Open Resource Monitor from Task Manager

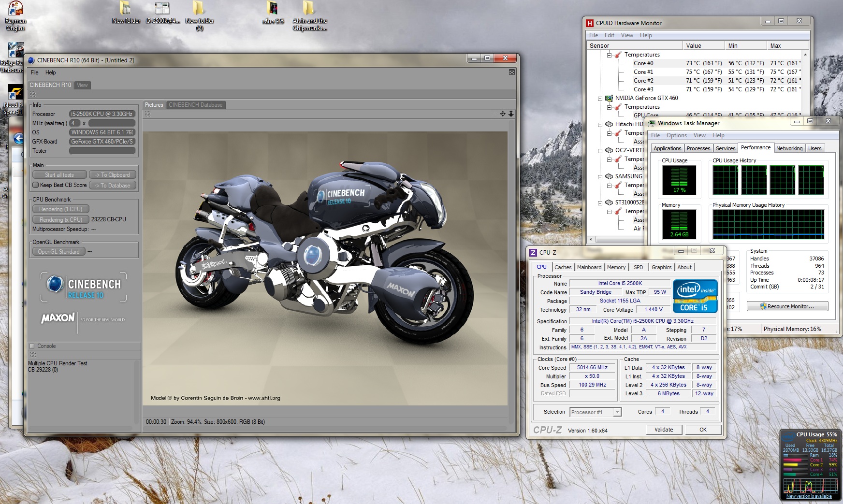787,306
